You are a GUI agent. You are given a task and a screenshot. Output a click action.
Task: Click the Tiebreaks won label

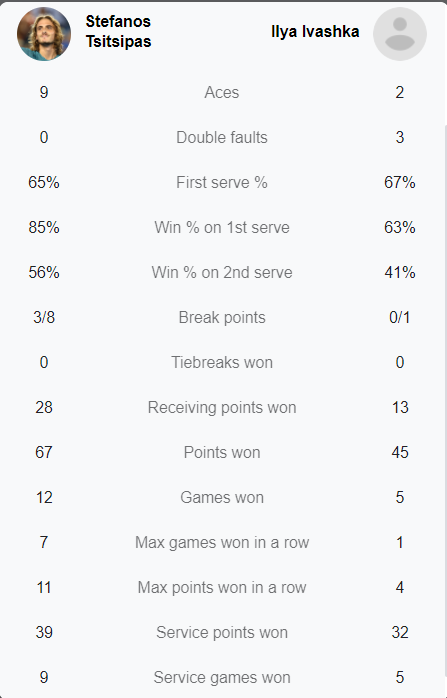(x=222, y=362)
